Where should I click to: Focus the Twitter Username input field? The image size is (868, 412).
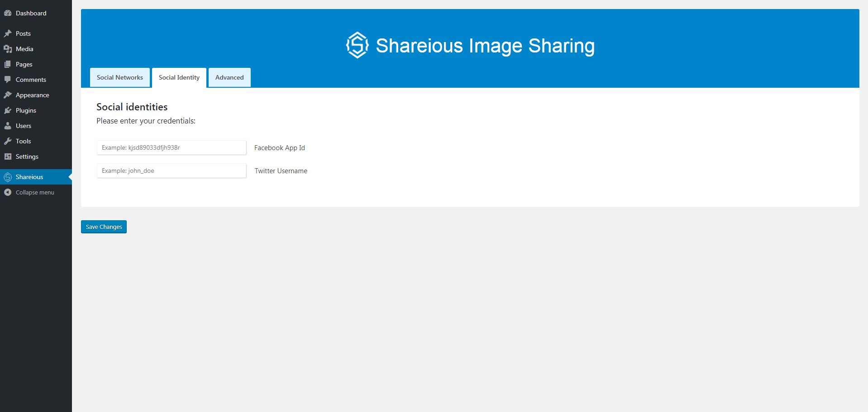[172, 170]
